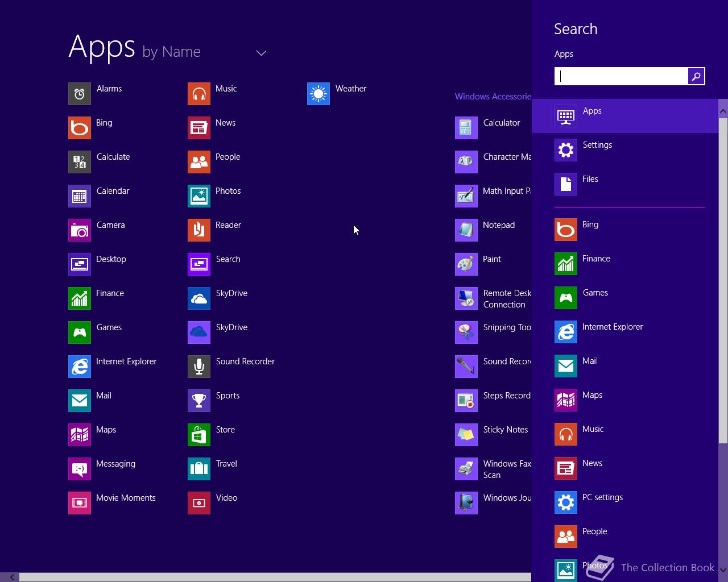
Task: Open the Search app icon
Action: pyautogui.click(x=199, y=264)
